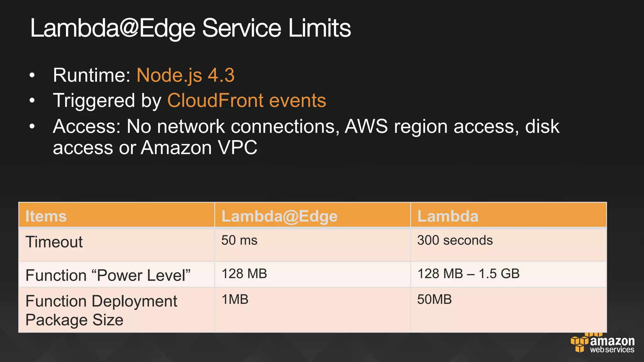Click the Lambda@Edge column header
This screenshot has height=362, width=644.
tap(279, 216)
